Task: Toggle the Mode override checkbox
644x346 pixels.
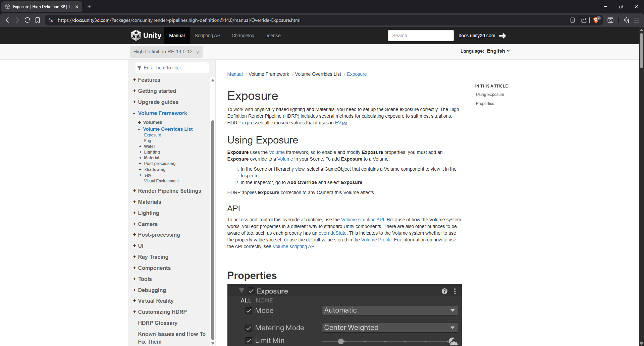Action: [x=249, y=311]
